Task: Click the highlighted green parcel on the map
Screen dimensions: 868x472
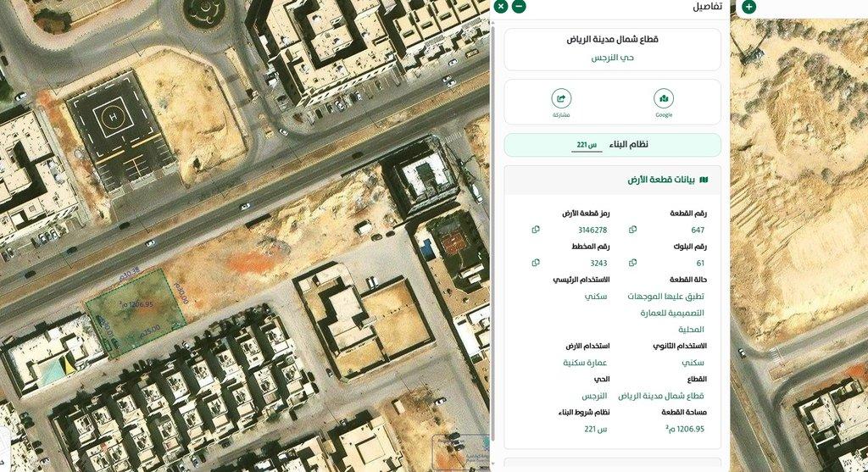Action: click(136, 322)
